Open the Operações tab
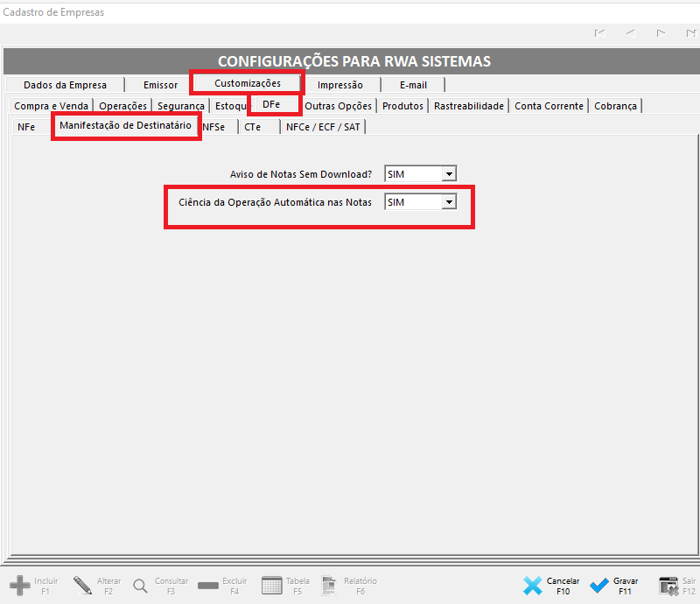700x604 pixels. [x=122, y=106]
